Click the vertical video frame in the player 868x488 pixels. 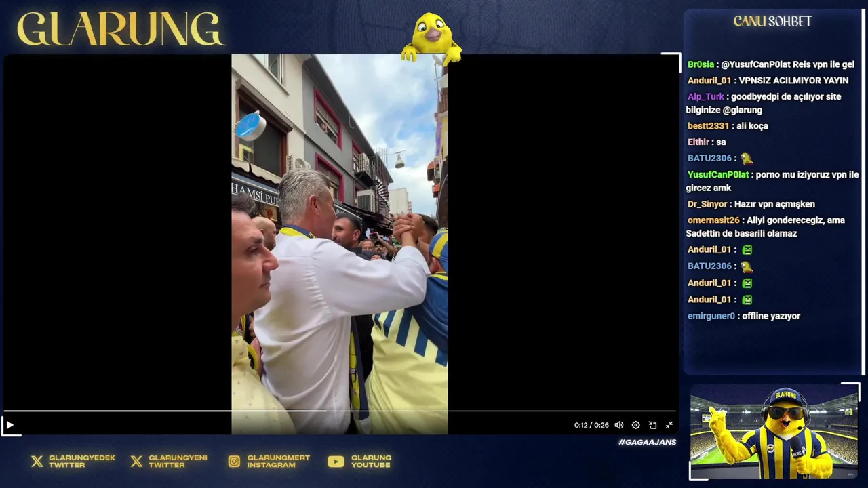(339, 244)
